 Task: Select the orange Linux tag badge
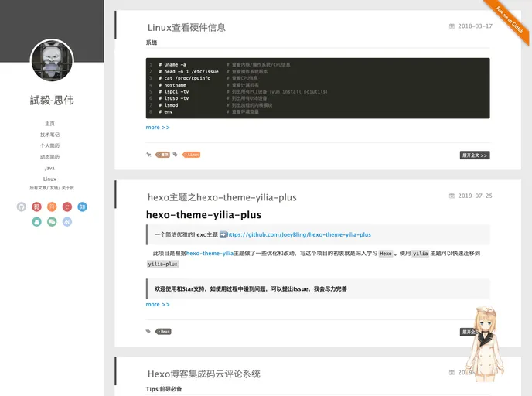click(x=191, y=155)
